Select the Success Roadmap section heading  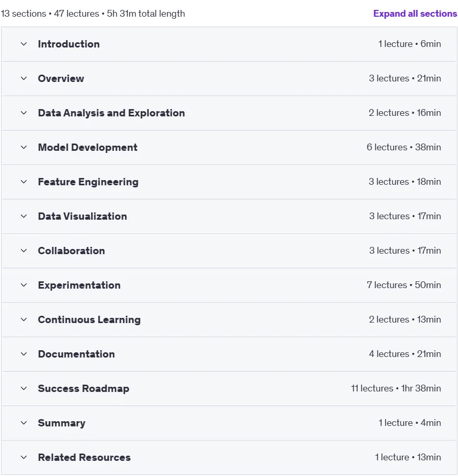83,388
